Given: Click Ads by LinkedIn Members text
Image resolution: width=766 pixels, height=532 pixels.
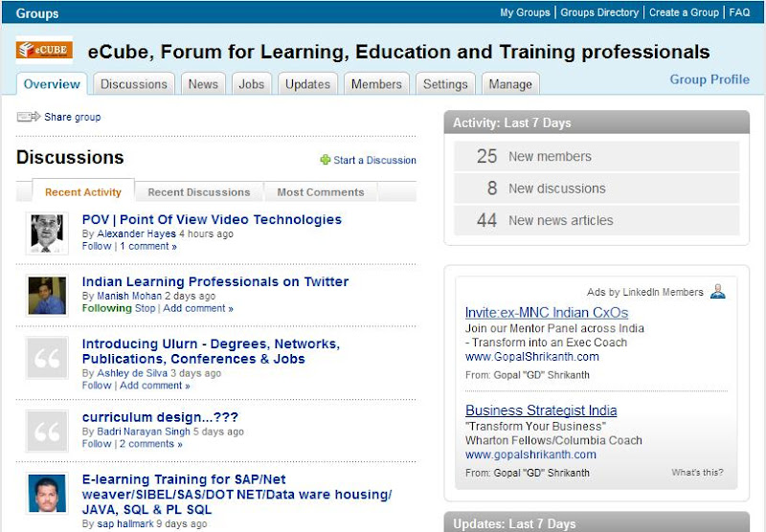Looking at the screenshot, I should [644, 292].
